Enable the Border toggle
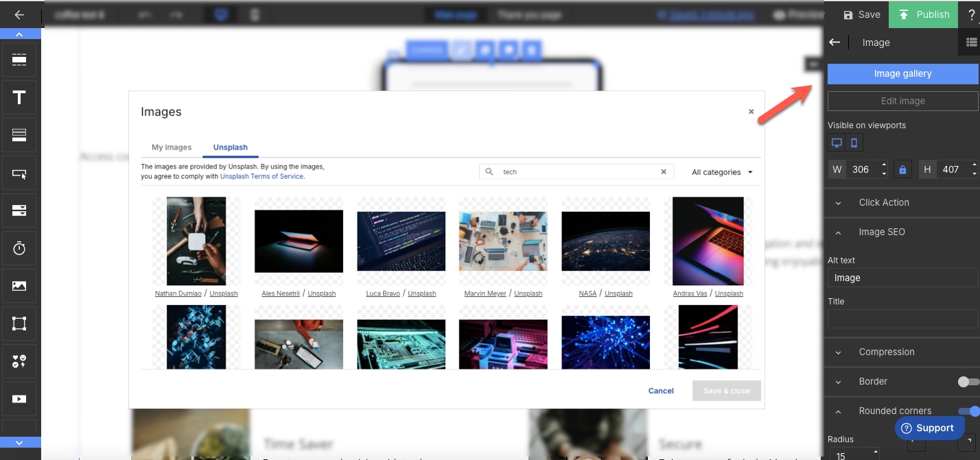Screen dimensions: 980x460 (x=969, y=382)
